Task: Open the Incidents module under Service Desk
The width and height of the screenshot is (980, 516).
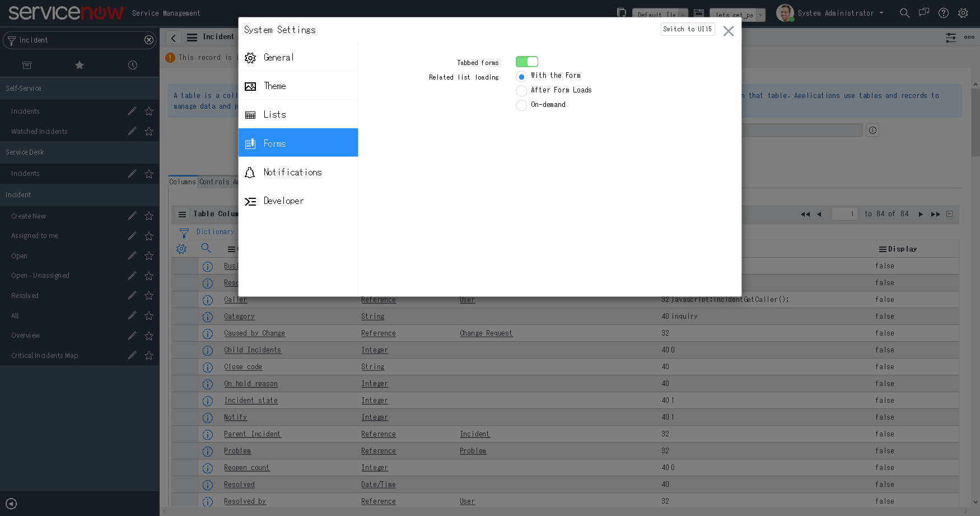Action: (x=25, y=173)
